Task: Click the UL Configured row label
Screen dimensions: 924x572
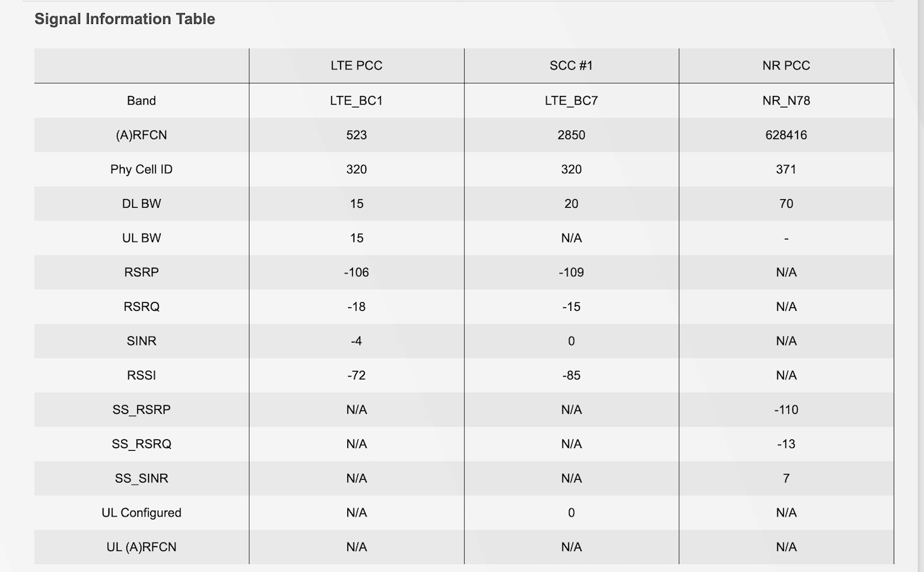Action: click(141, 513)
